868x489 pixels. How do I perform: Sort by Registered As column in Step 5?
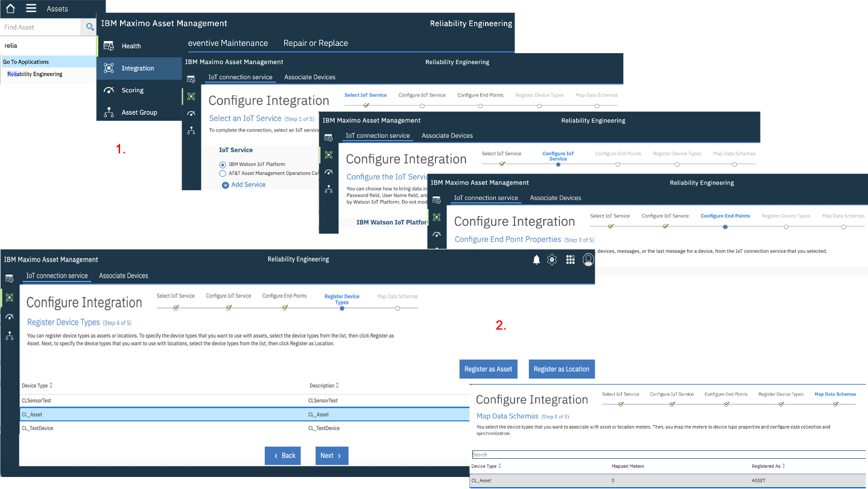point(768,466)
